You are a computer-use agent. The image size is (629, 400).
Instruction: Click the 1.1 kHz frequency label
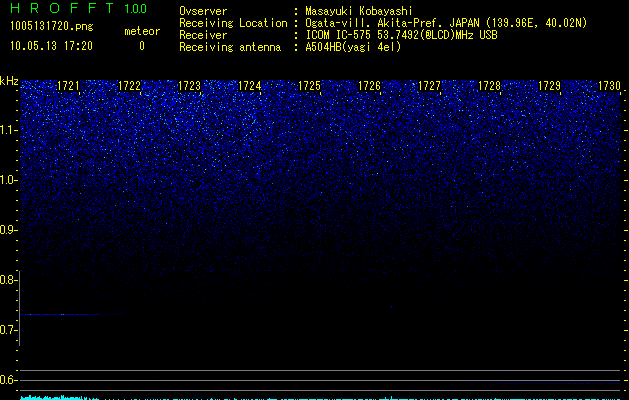7,130
